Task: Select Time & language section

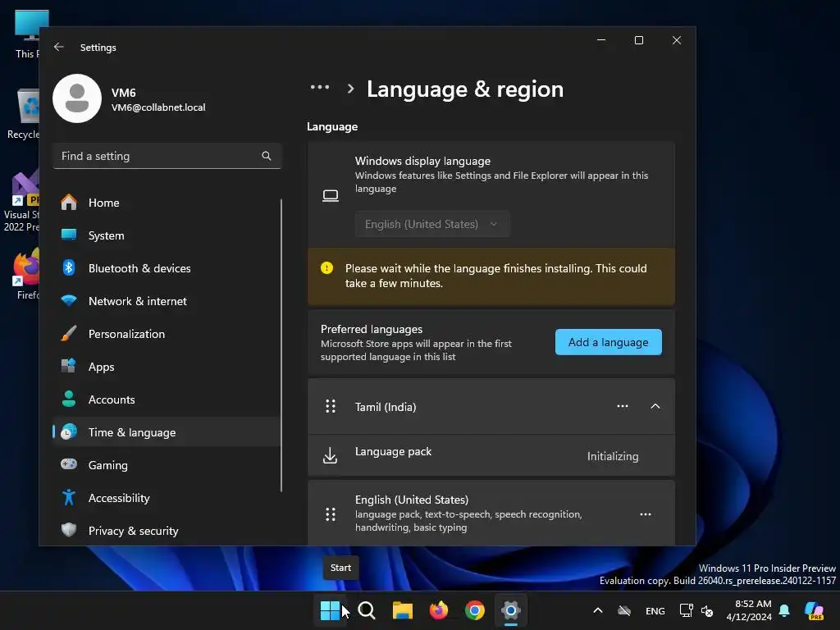Action: 167,432
